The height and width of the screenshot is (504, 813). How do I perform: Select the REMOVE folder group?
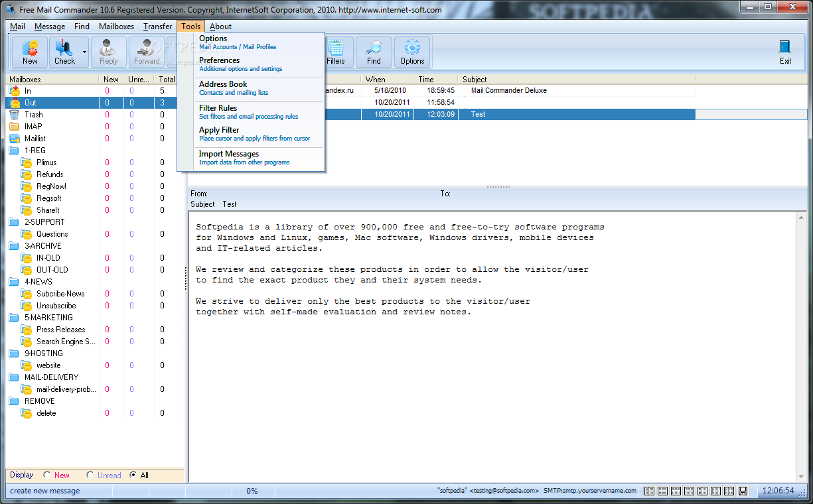pyautogui.click(x=40, y=401)
